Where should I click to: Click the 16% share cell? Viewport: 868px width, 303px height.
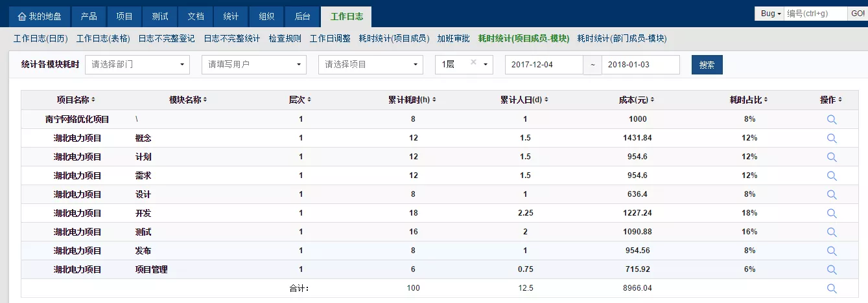pos(749,232)
